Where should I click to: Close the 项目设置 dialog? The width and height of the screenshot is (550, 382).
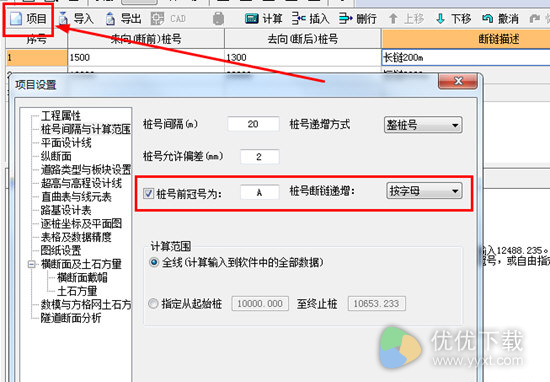458,81
